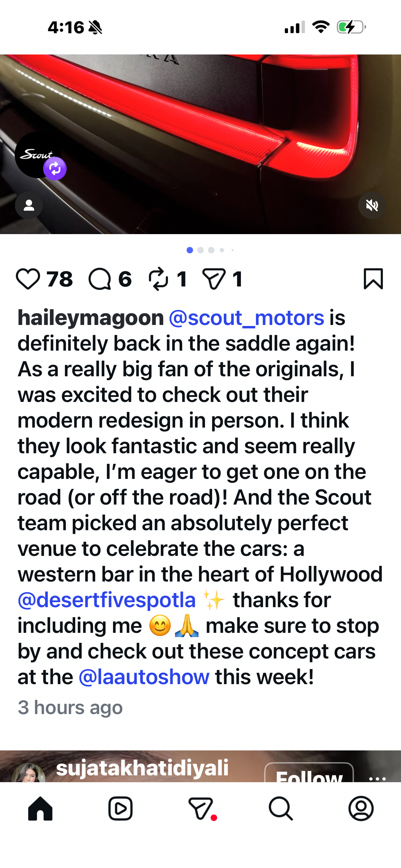Image resolution: width=401 pixels, height=868 pixels.
Task: Open the Reels tab
Action: tap(120, 808)
